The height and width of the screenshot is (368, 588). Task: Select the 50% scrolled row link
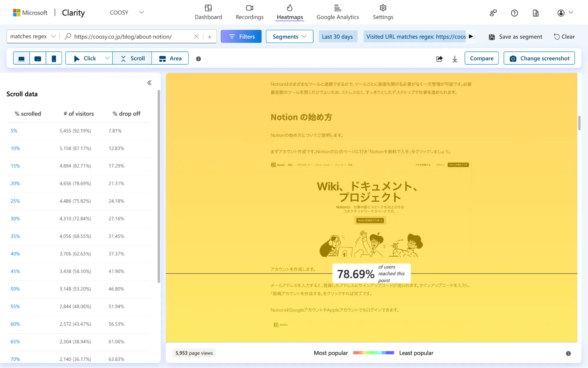coord(15,289)
